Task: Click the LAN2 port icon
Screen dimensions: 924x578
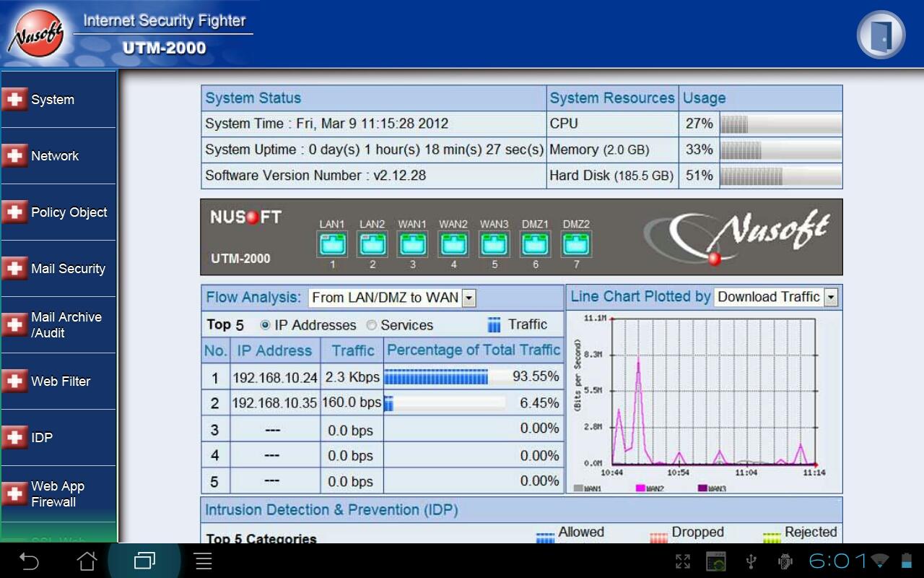Action: tap(372, 245)
